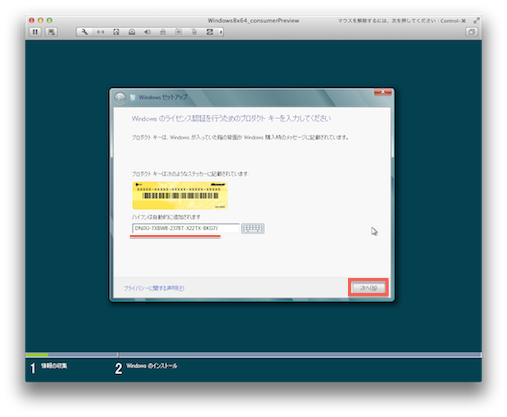Enter full screen mode via title bar arrows
Viewport: 507px width, 417px height.
pos(476,21)
